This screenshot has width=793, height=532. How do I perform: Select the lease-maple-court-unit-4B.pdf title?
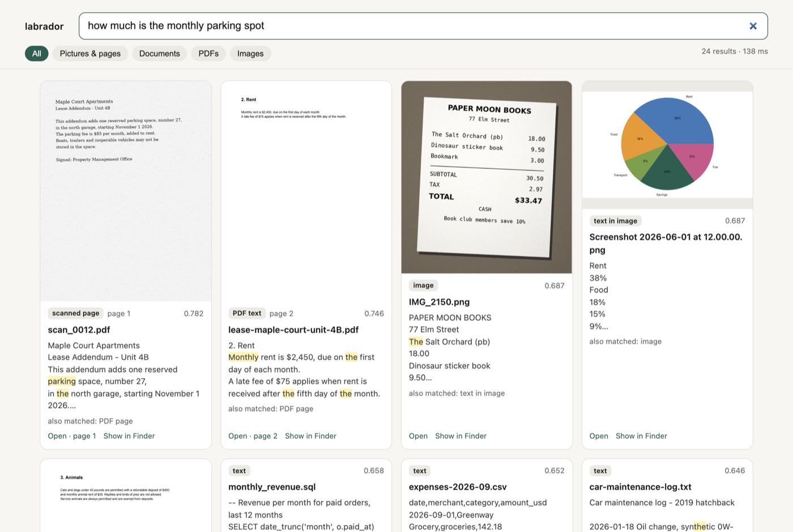[x=293, y=330]
